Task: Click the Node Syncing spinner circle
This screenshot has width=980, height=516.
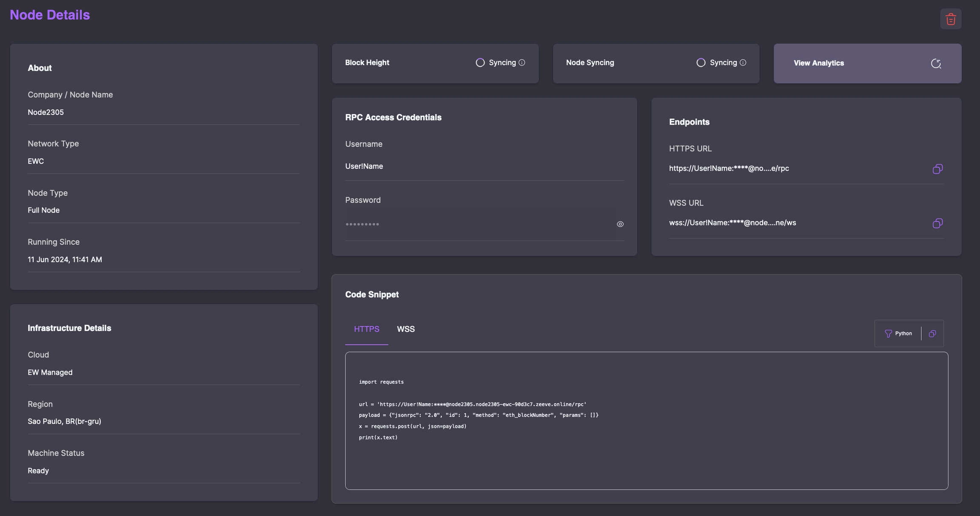Action: coord(701,63)
